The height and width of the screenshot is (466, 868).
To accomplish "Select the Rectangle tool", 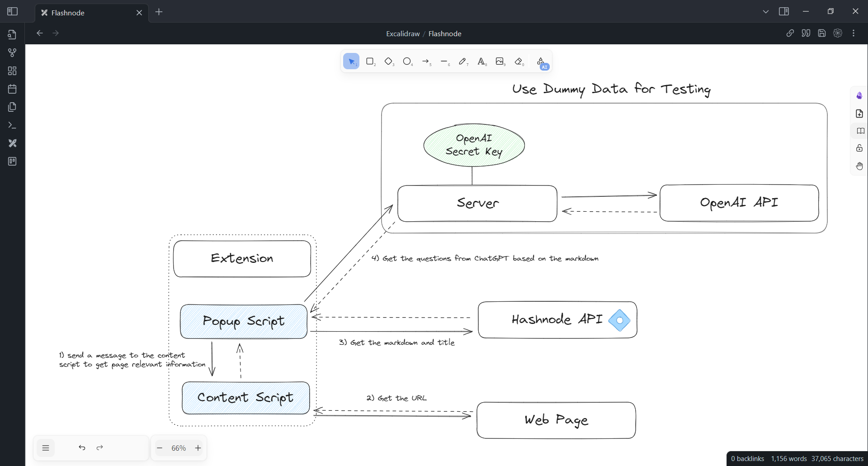I will tap(370, 62).
